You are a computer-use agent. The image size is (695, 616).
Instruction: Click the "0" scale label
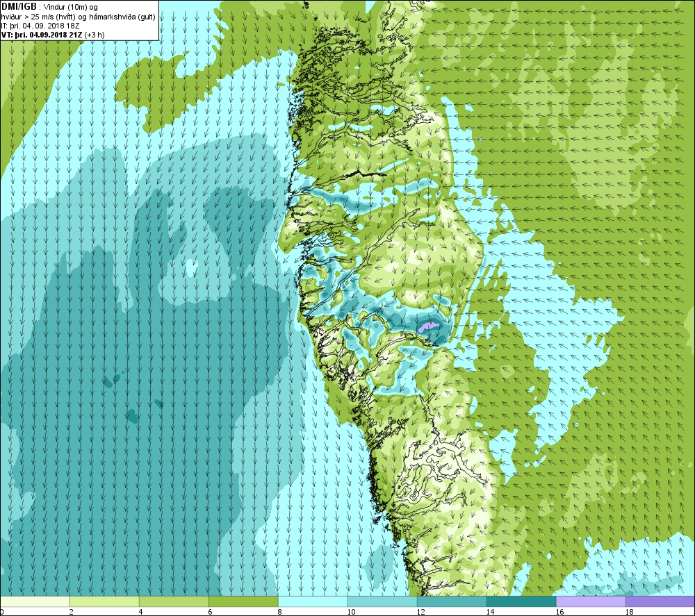coord(2,612)
